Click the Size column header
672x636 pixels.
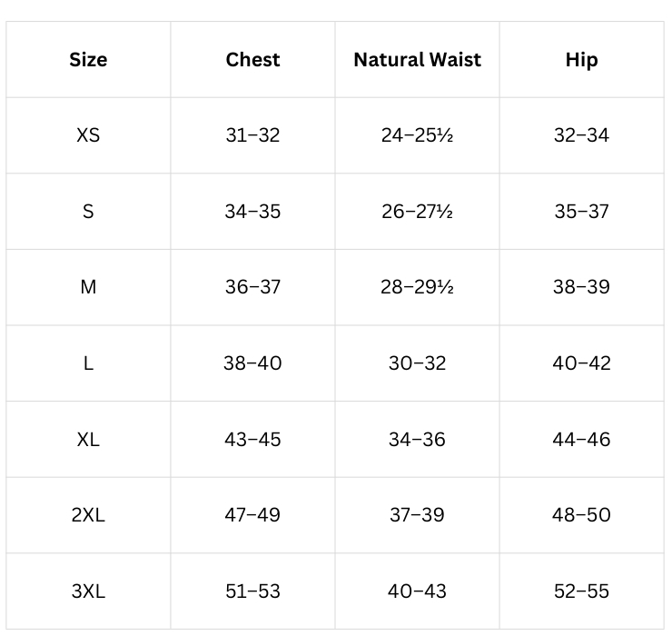(88, 60)
